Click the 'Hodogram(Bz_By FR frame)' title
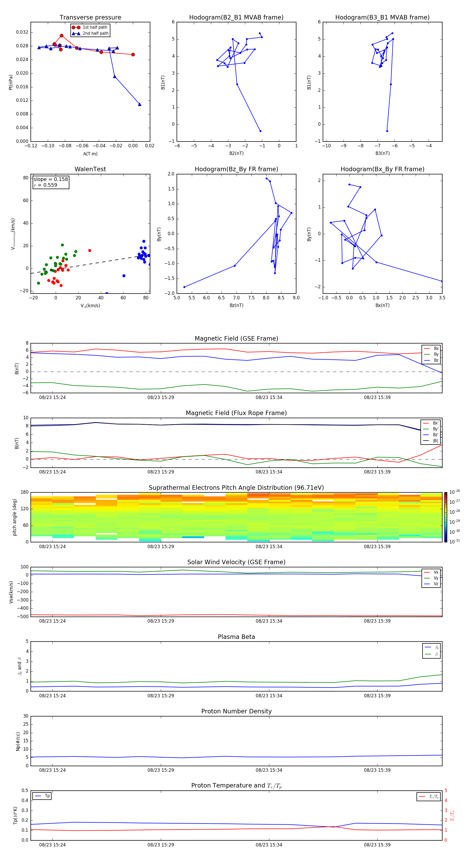Image resolution: width=473 pixels, height=868 pixels. [x=236, y=169]
